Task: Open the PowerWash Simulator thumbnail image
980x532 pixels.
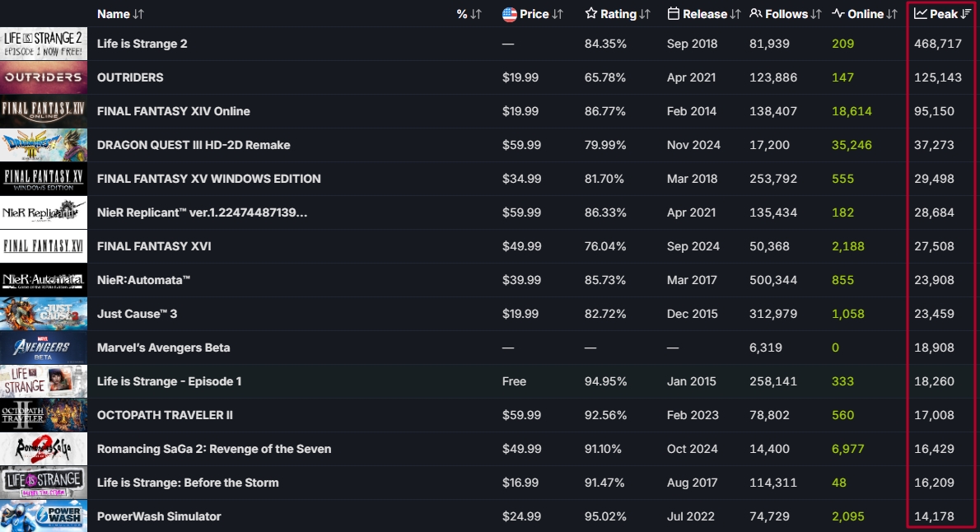Action: click(x=44, y=516)
